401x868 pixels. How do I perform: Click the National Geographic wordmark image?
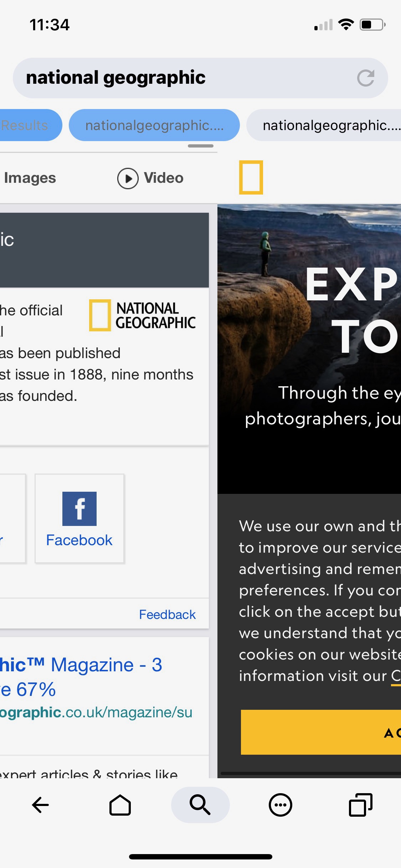click(x=142, y=315)
